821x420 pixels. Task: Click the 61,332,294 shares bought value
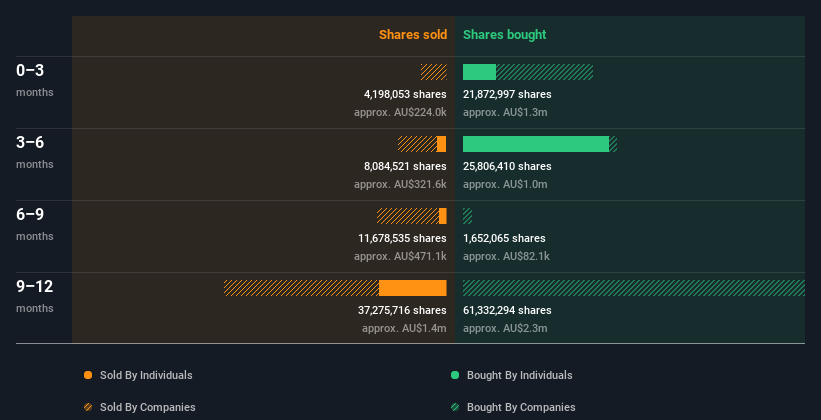click(507, 310)
